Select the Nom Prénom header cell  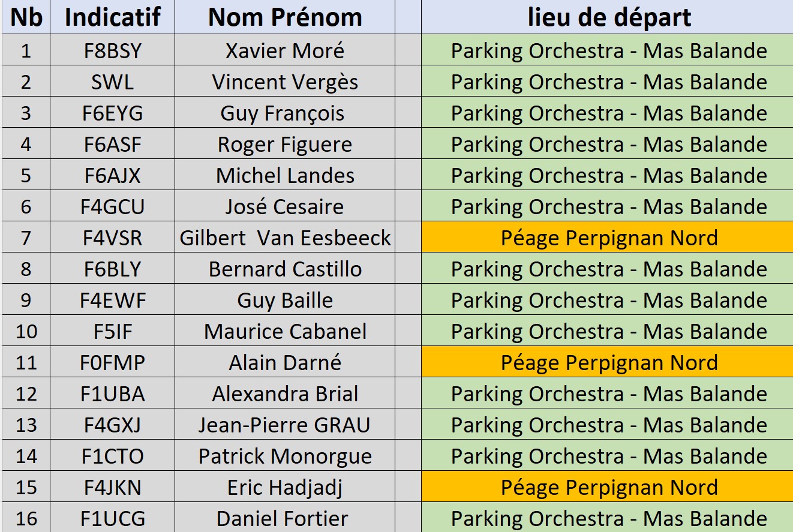tap(285, 17)
